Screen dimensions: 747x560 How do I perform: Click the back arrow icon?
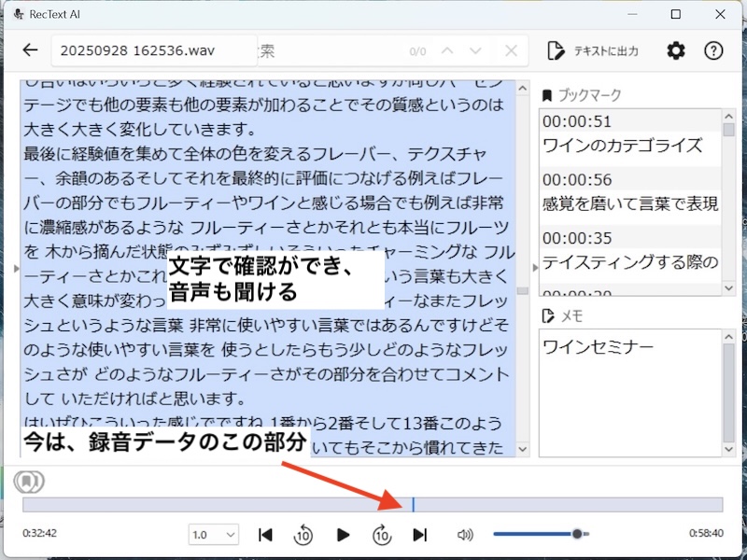click(31, 50)
